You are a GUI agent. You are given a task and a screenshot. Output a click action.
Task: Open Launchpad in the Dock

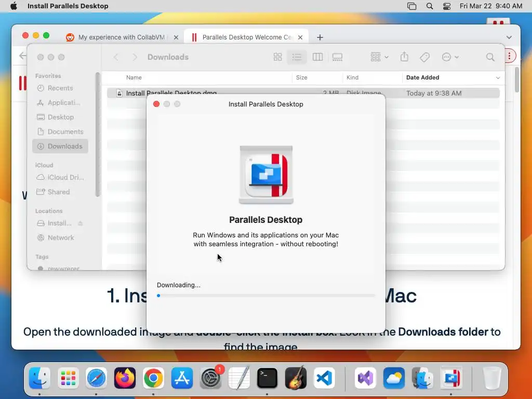[x=68, y=378]
